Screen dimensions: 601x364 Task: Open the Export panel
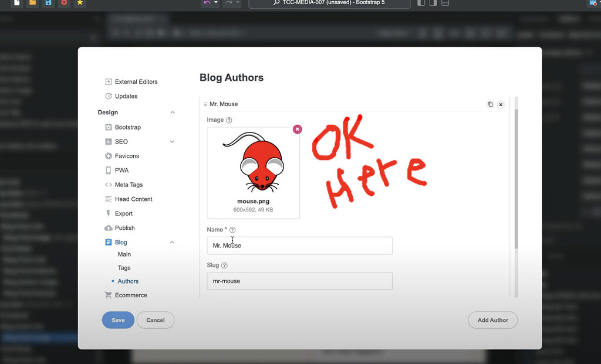(122, 213)
